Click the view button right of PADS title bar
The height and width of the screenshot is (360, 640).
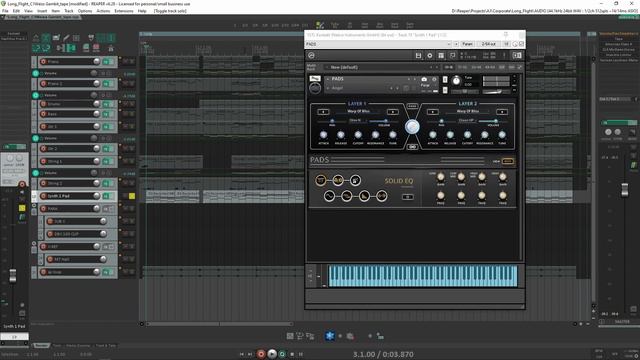pos(507,161)
